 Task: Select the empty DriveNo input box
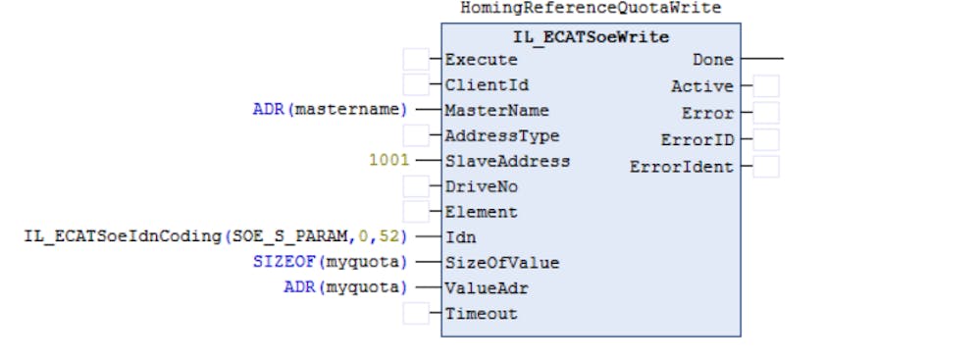pos(416,186)
